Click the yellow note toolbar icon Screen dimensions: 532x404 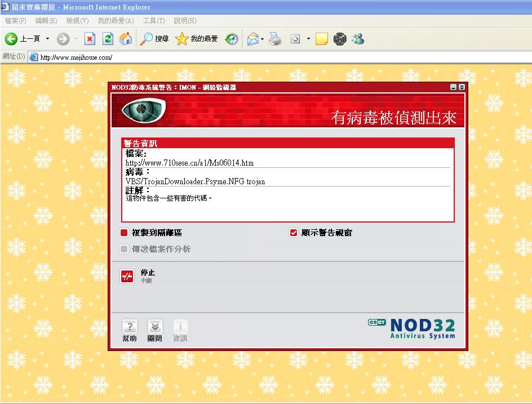(322, 39)
